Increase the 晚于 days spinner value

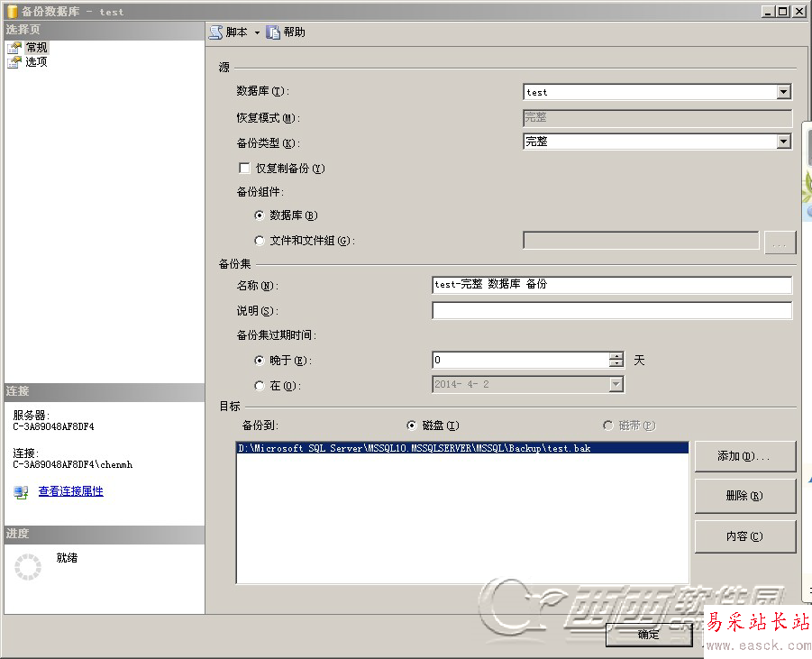pos(616,356)
